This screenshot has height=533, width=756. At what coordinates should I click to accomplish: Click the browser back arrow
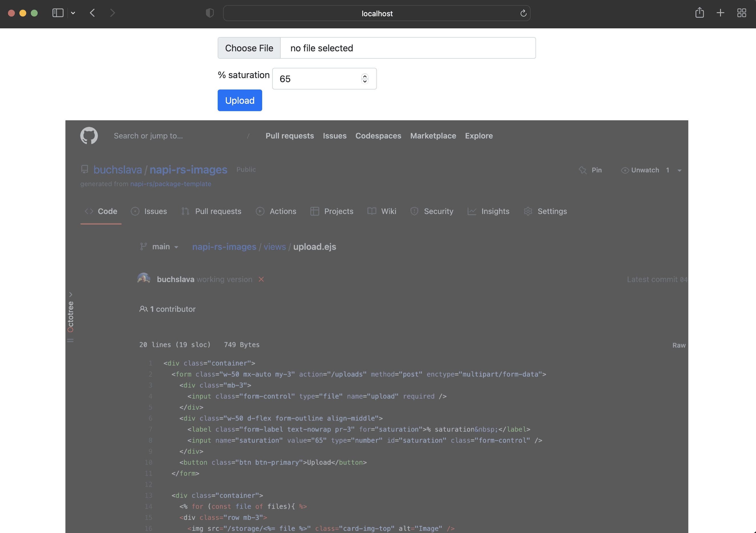92,13
